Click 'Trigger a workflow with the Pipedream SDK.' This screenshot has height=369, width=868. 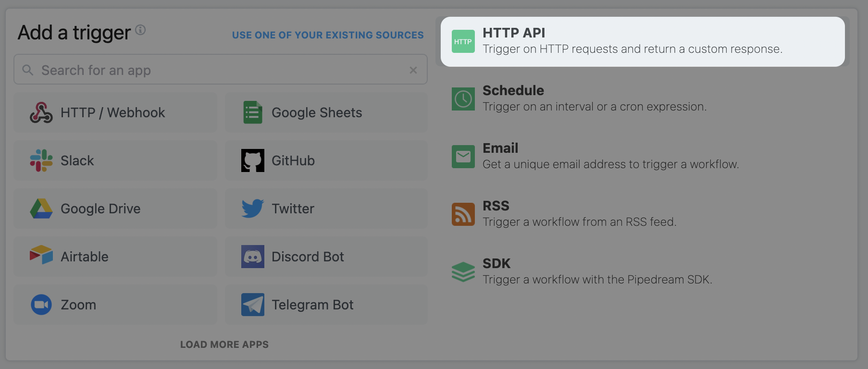point(597,280)
